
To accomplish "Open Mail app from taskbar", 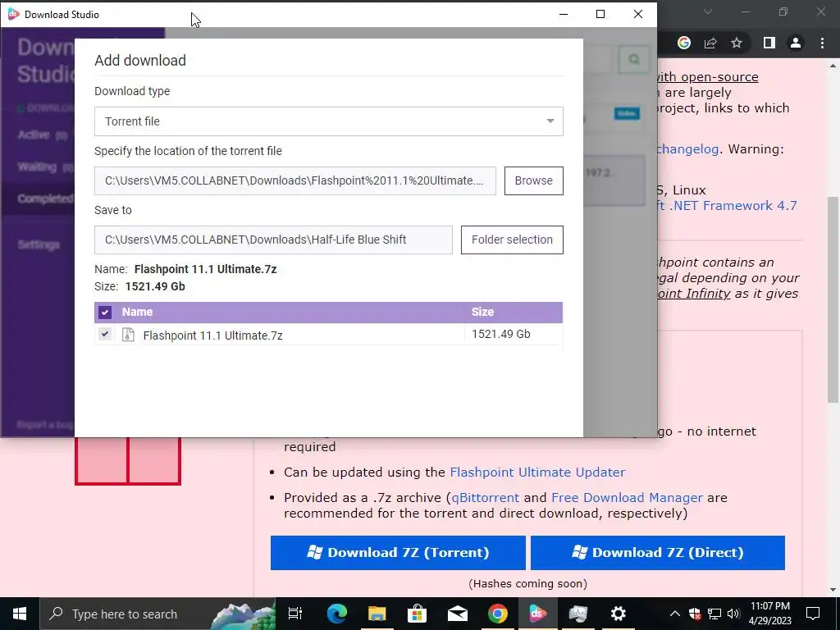I will (458, 614).
